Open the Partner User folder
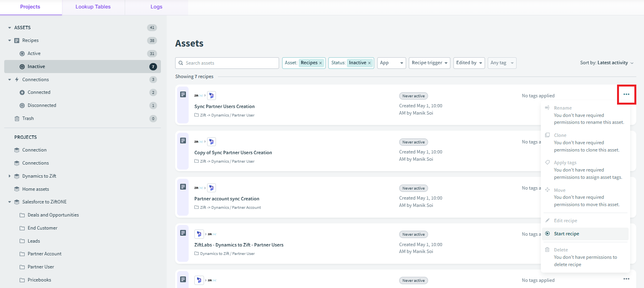This screenshot has width=644, height=288. (41, 267)
